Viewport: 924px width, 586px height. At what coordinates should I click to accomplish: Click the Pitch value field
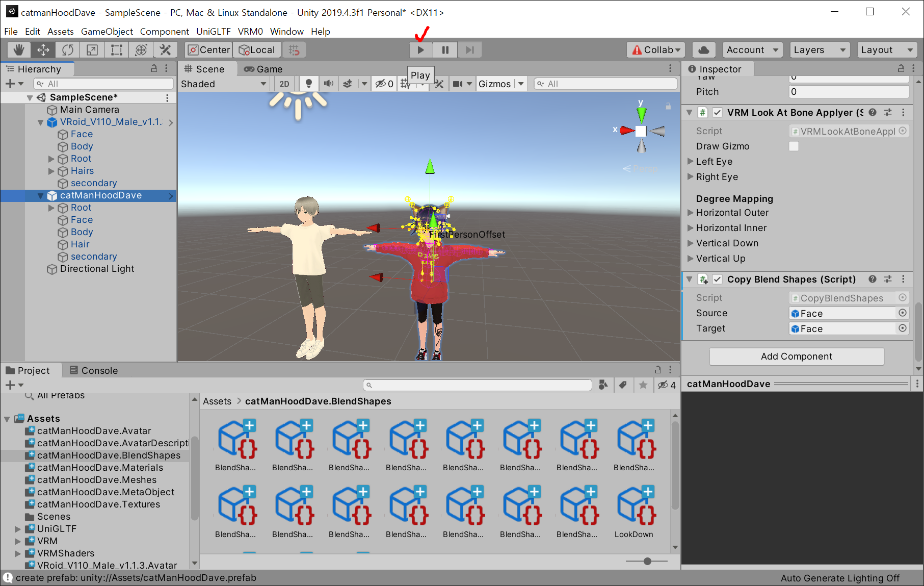pos(849,91)
